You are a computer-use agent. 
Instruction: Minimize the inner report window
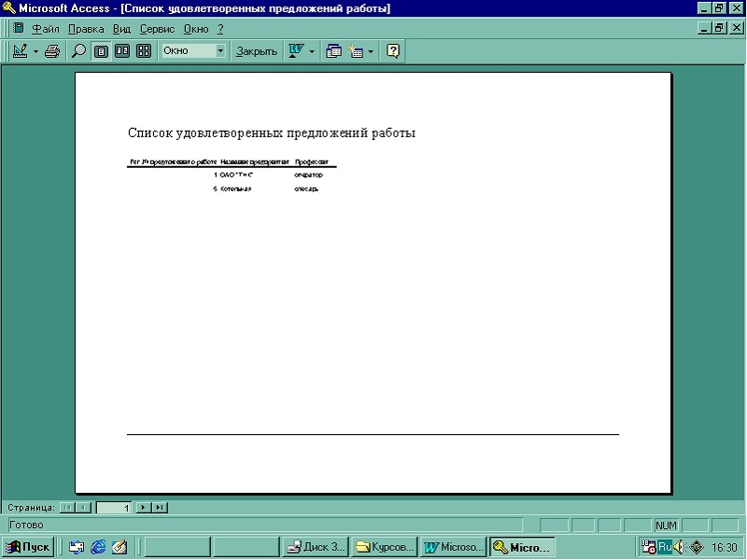[705, 28]
